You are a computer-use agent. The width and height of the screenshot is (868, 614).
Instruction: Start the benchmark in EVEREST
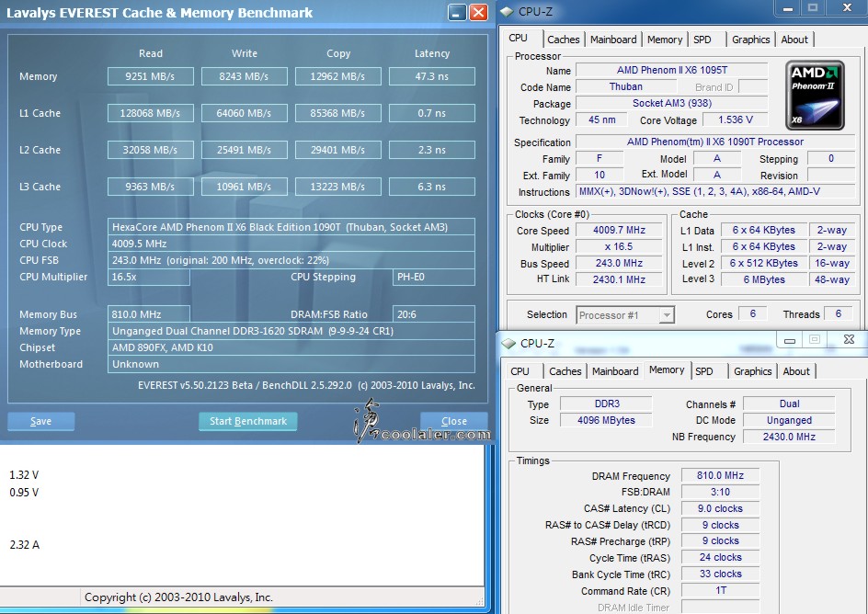click(248, 422)
